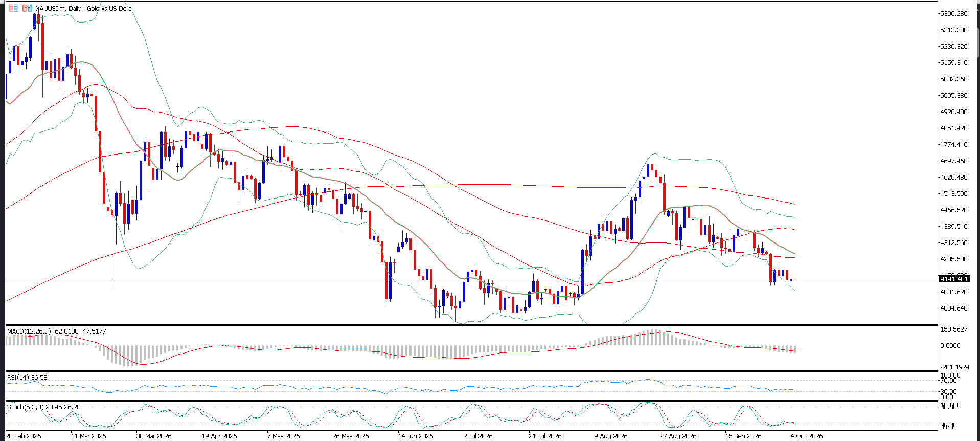Click the 4 Oct 2026 date label

click(807, 436)
